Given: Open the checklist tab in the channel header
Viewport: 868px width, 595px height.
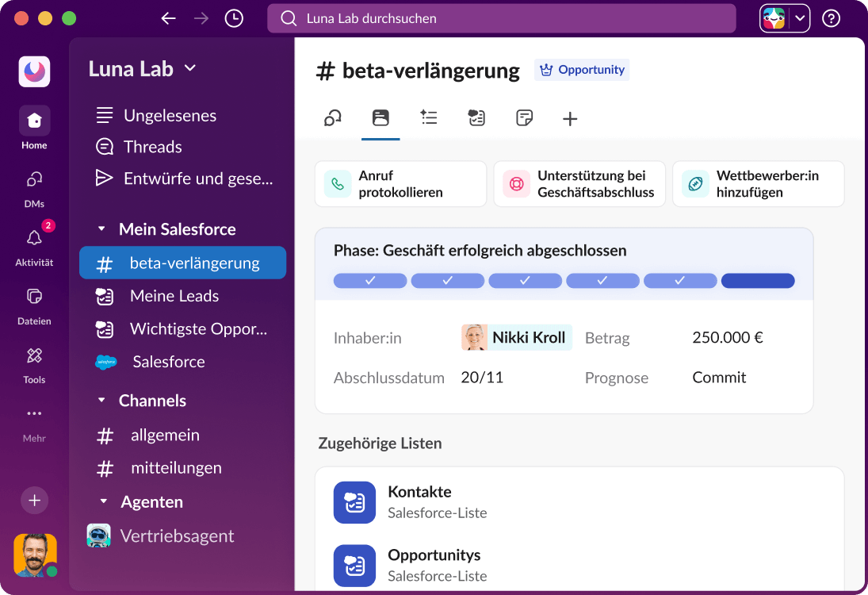Looking at the screenshot, I should [x=429, y=117].
